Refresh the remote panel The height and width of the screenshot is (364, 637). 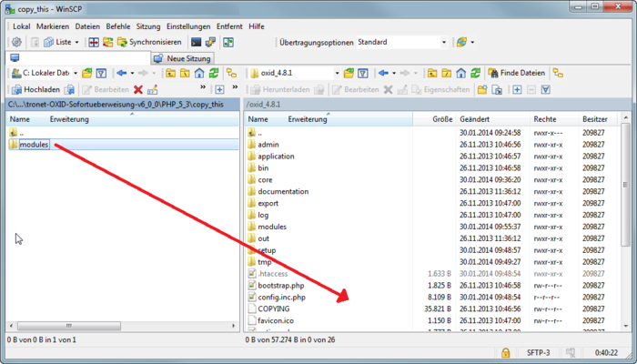pyautogui.click(x=475, y=73)
